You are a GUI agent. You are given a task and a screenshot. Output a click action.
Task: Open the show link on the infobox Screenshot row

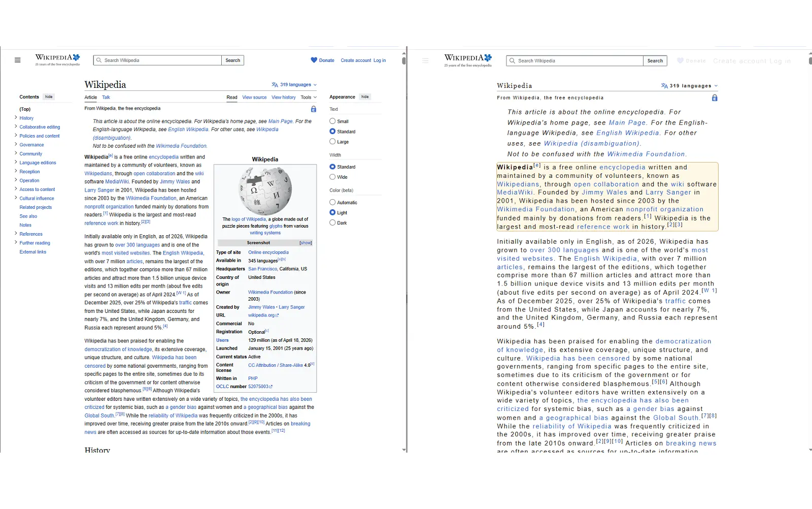coord(305,242)
